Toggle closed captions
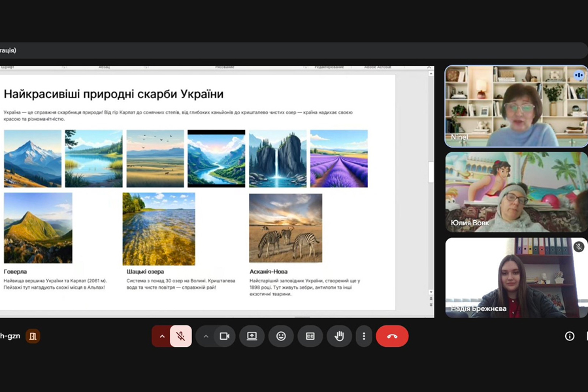 (x=310, y=336)
